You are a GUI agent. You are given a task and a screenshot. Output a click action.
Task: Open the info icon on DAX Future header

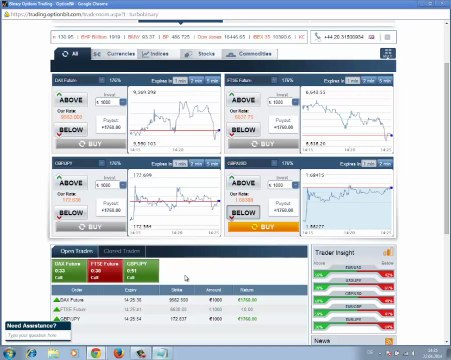101,80
